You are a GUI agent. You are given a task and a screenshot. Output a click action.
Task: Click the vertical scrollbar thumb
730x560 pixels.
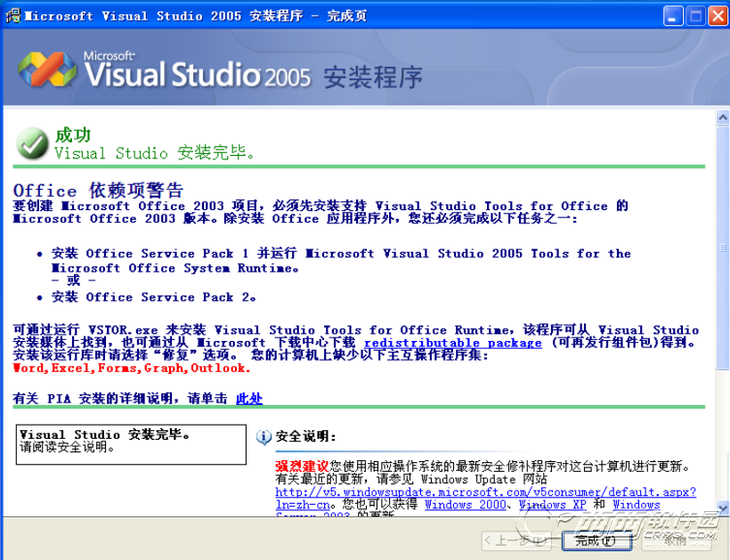click(723, 248)
